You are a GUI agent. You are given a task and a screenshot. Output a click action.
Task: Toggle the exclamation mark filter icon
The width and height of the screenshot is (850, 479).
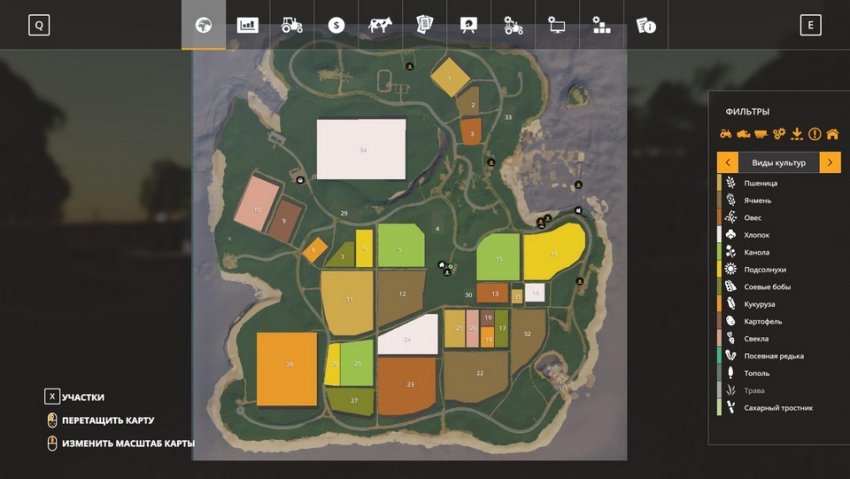(x=815, y=134)
